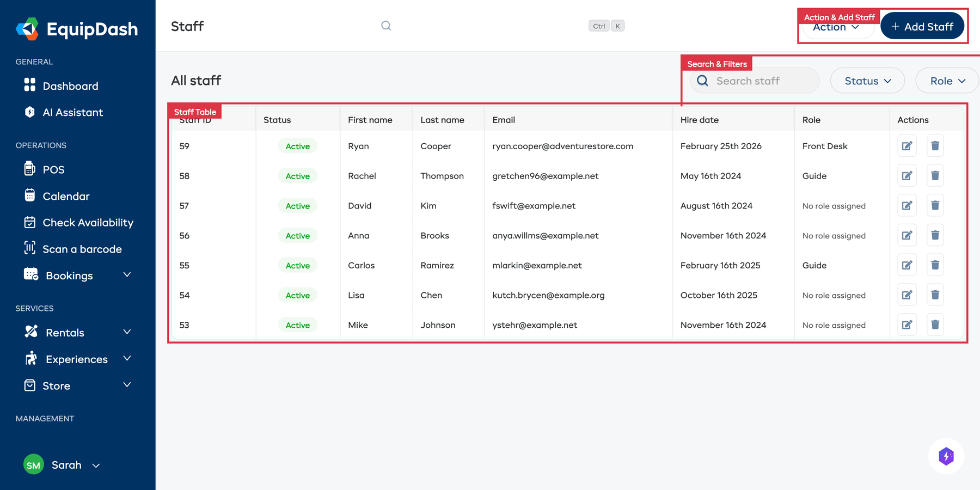The width and height of the screenshot is (980, 490).
Task: Click the delete icon for Rachel Thompson
Action: coord(935,175)
